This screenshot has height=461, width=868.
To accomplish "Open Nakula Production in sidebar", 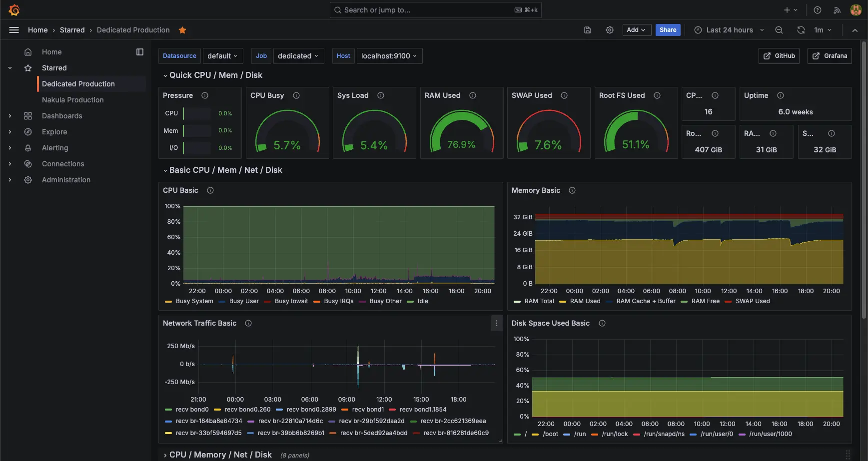I will 72,100.
